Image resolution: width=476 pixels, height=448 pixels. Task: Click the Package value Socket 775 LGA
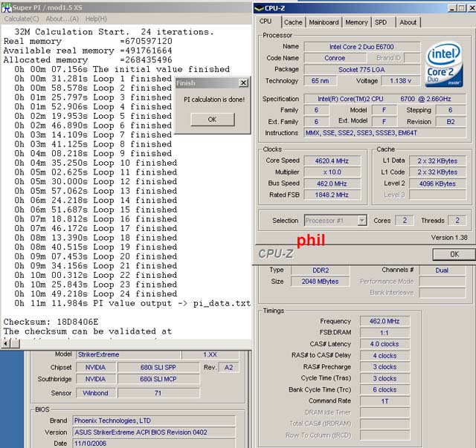click(362, 69)
